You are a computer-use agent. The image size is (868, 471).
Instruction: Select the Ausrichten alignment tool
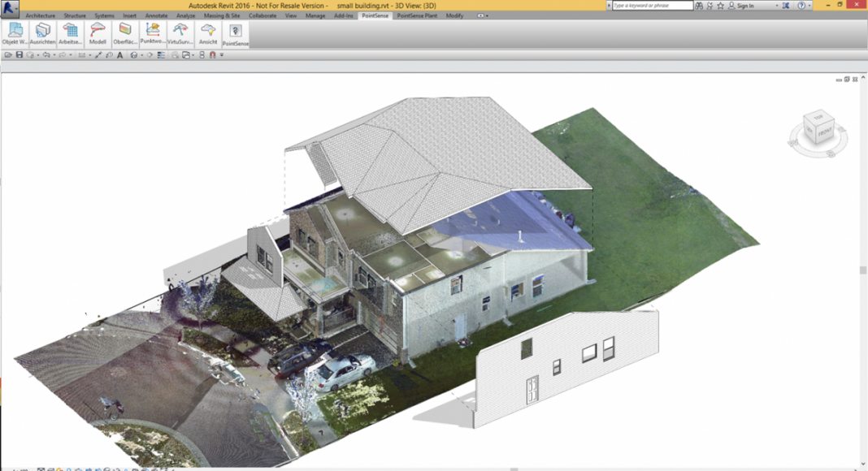pyautogui.click(x=42, y=33)
